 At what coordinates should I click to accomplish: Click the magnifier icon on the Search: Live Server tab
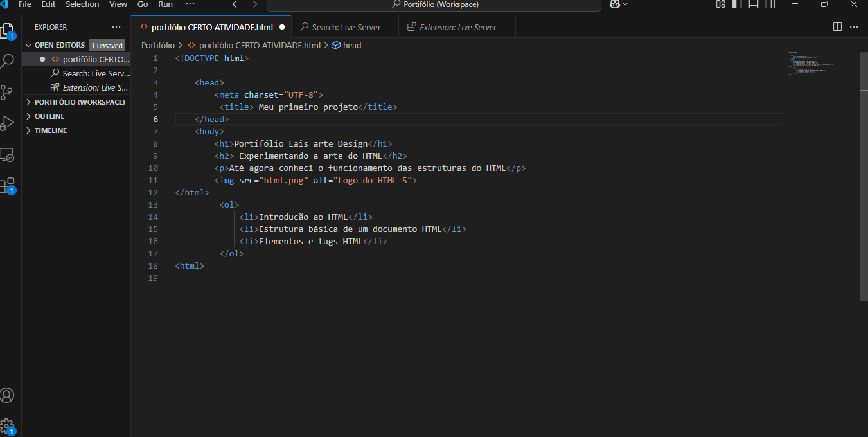coord(305,27)
